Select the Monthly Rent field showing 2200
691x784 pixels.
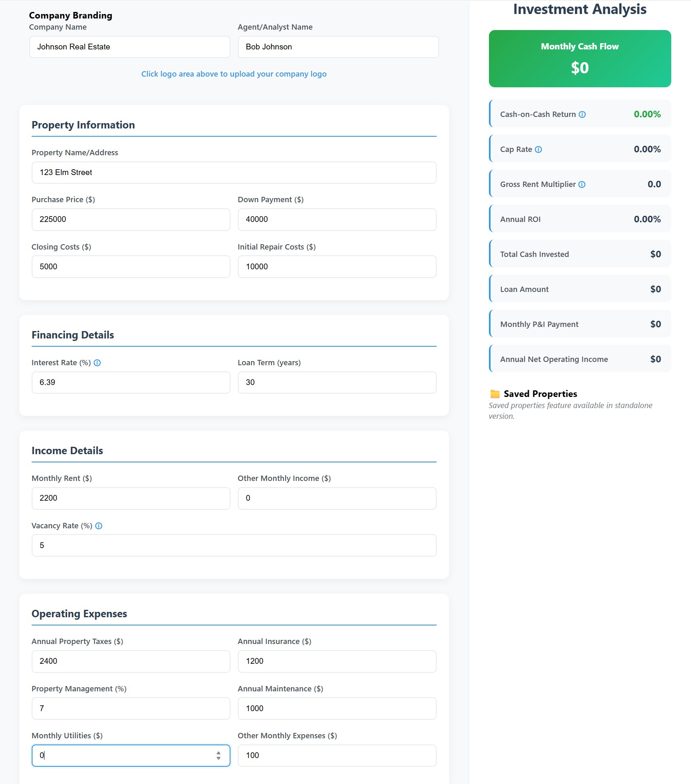(131, 498)
